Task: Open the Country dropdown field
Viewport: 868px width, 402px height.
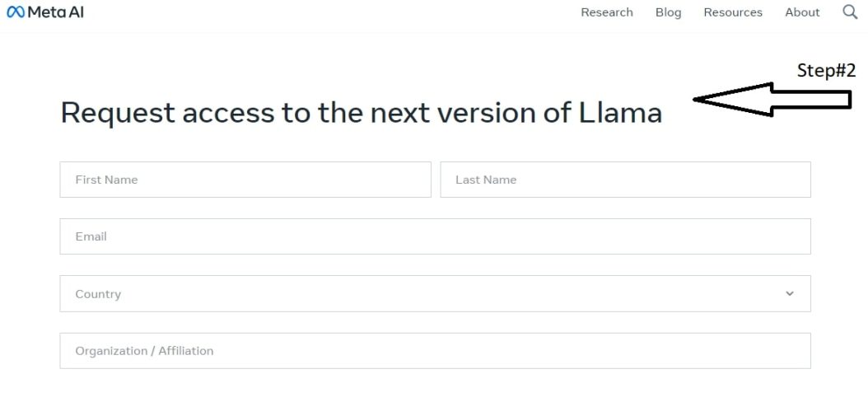Action: [435, 293]
